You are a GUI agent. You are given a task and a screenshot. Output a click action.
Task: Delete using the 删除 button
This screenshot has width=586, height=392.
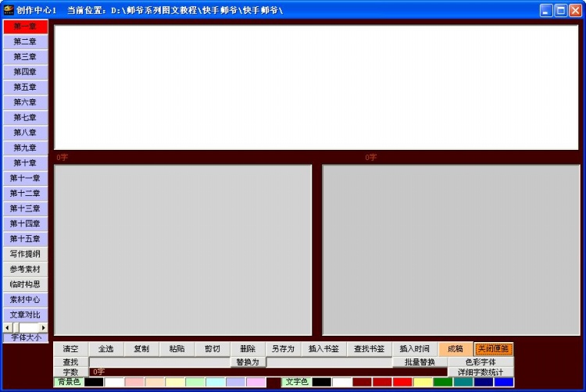pyautogui.click(x=248, y=349)
